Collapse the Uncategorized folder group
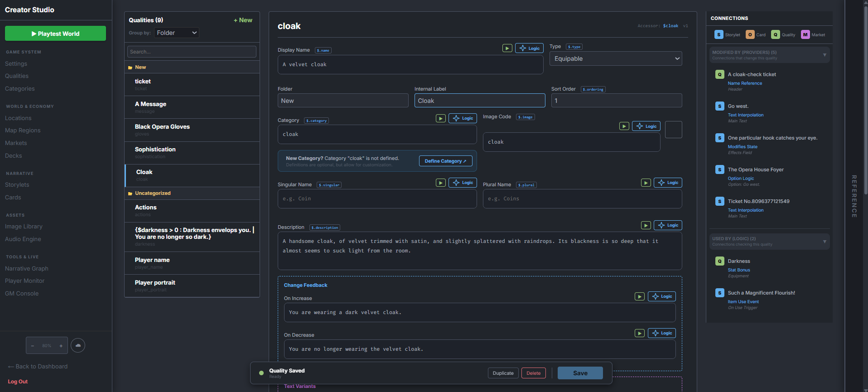This screenshot has height=392, width=868. click(x=152, y=193)
